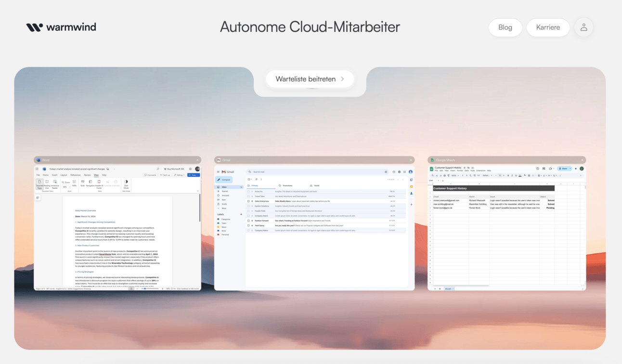Click the user account icon in header
This screenshot has width=622, height=364.
(583, 27)
